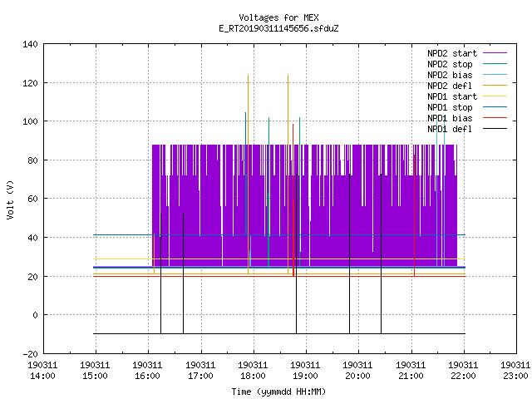The image size is (532, 399).
Task: Click the black NPD1 defl legend line
Action: click(x=495, y=129)
